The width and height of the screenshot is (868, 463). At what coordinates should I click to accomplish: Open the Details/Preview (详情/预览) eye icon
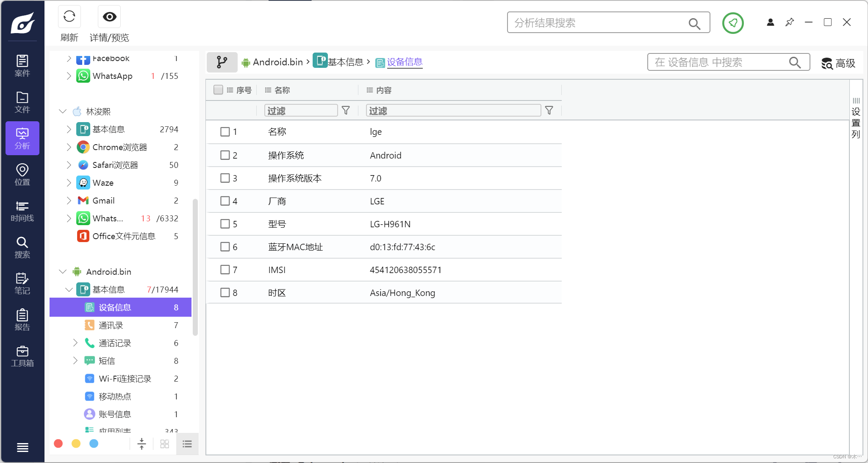point(109,17)
